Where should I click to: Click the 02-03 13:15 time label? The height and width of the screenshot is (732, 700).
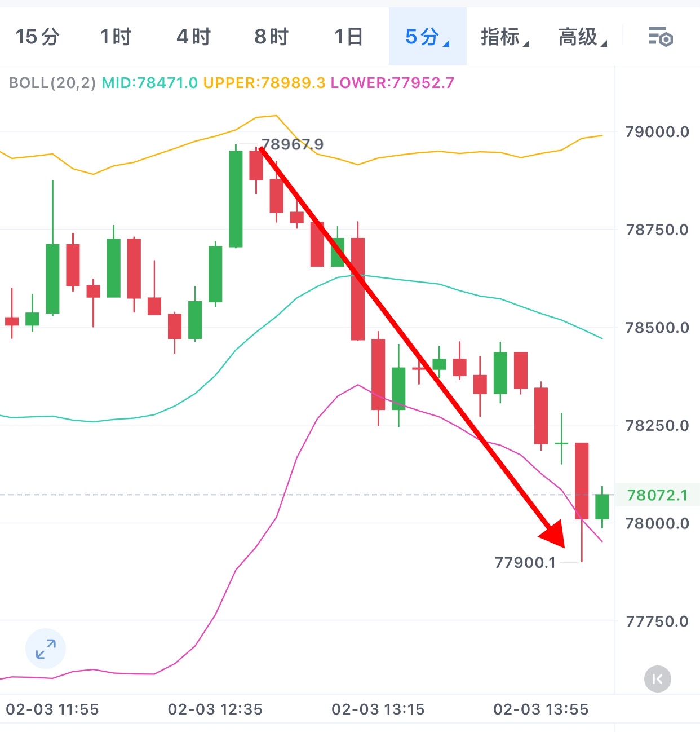coord(378,709)
